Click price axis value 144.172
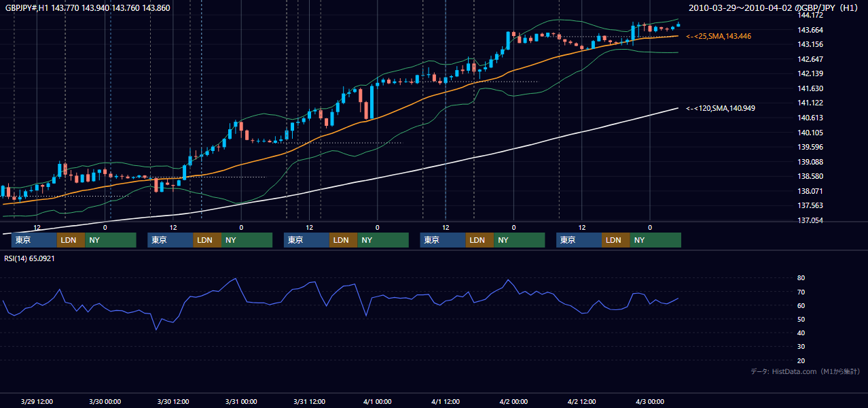The image size is (868, 408). tap(812, 15)
